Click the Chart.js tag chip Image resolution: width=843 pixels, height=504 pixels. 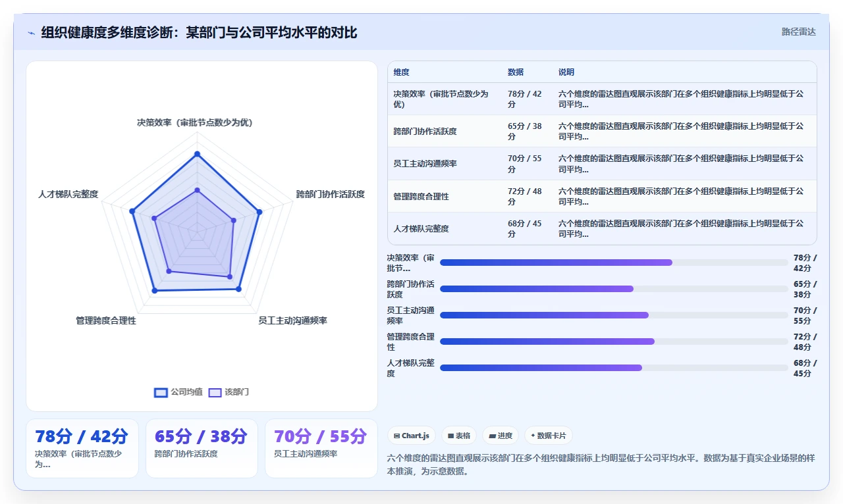412,436
